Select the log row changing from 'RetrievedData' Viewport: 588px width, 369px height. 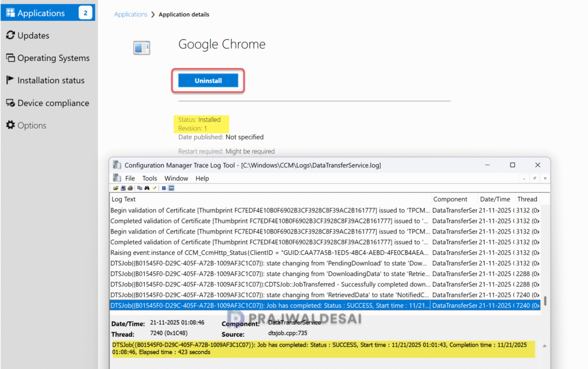[325, 295]
